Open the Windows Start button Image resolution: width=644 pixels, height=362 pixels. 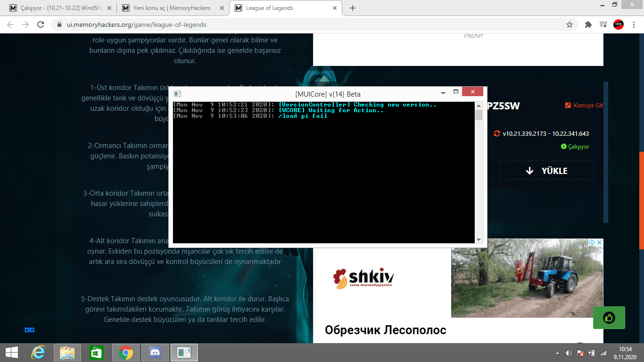pyautogui.click(x=11, y=353)
